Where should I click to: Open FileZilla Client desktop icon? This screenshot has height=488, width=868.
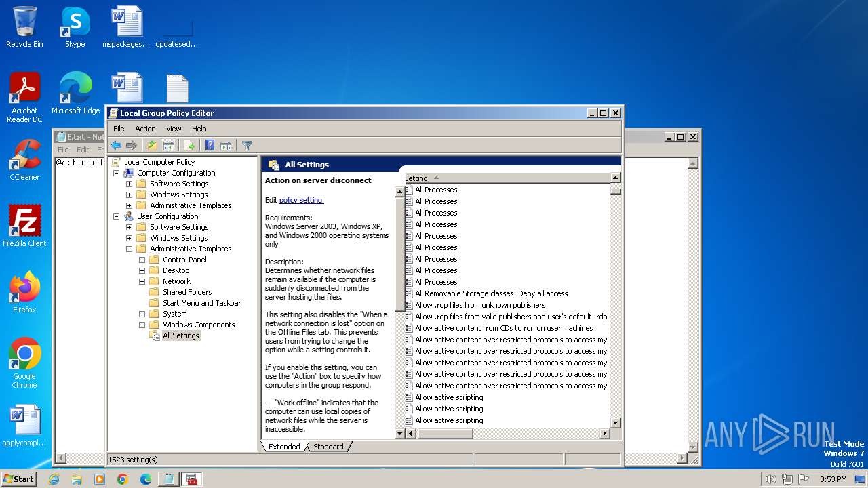pyautogui.click(x=24, y=226)
